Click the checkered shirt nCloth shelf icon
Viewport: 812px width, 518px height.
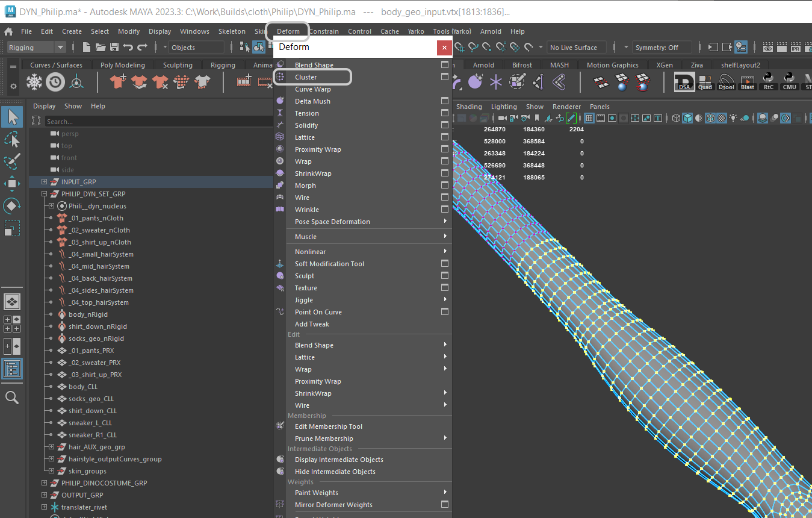182,82
